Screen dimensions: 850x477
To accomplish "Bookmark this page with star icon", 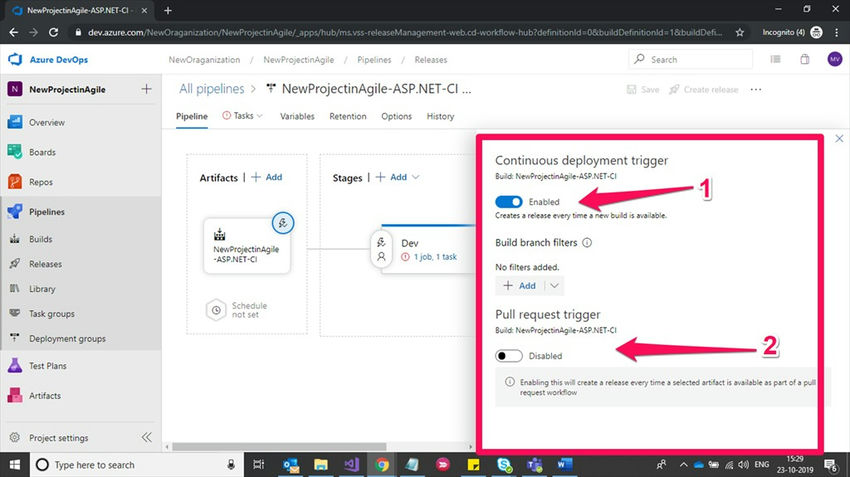I will [x=739, y=33].
